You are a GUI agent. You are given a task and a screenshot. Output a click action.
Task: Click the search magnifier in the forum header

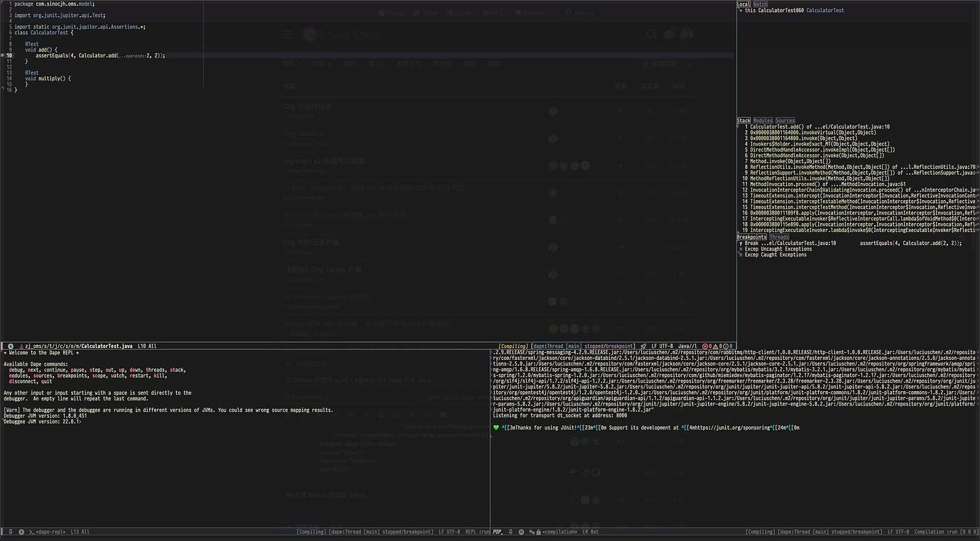(x=651, y=34)
